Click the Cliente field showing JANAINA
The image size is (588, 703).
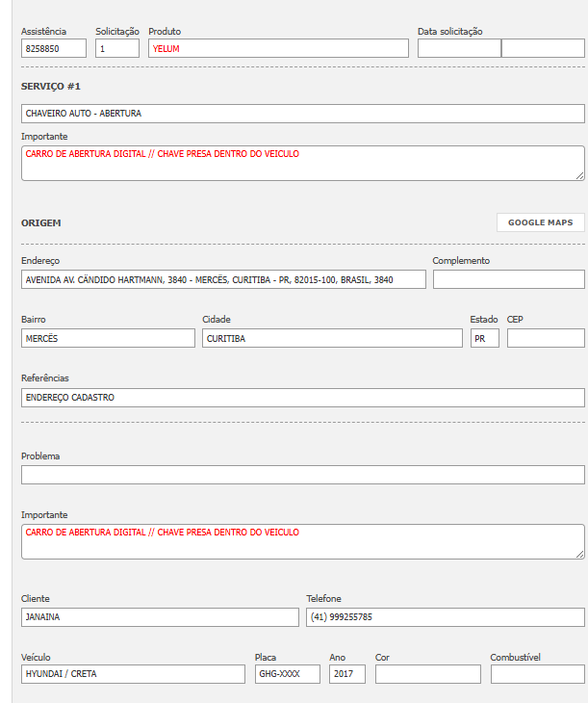[160, 617]
